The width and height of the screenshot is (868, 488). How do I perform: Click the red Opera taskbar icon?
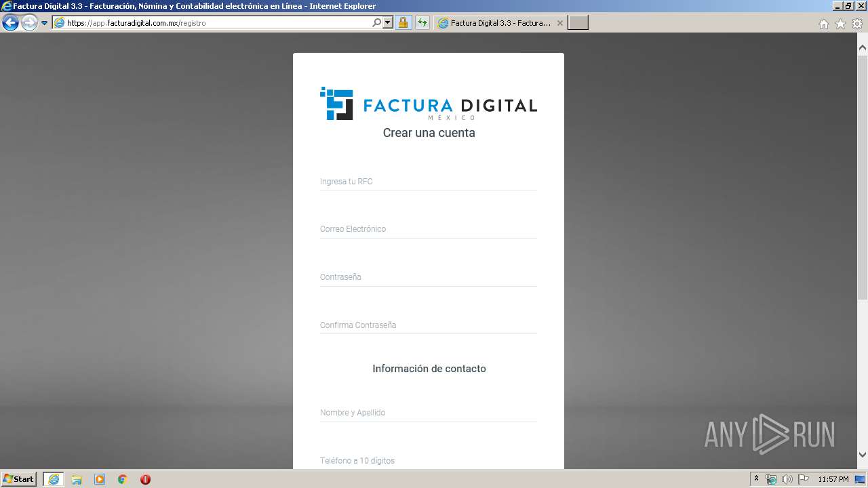click(x=145, y=479)
